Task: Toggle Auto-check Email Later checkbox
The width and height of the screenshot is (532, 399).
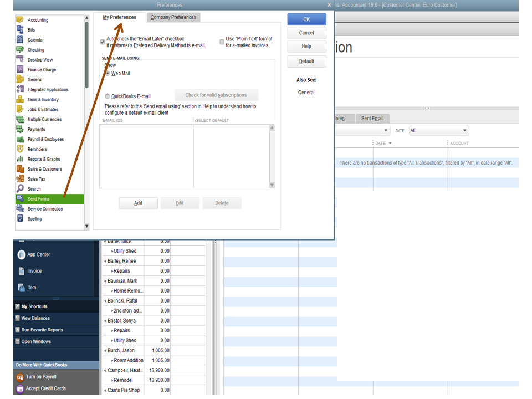Action: 103,42
